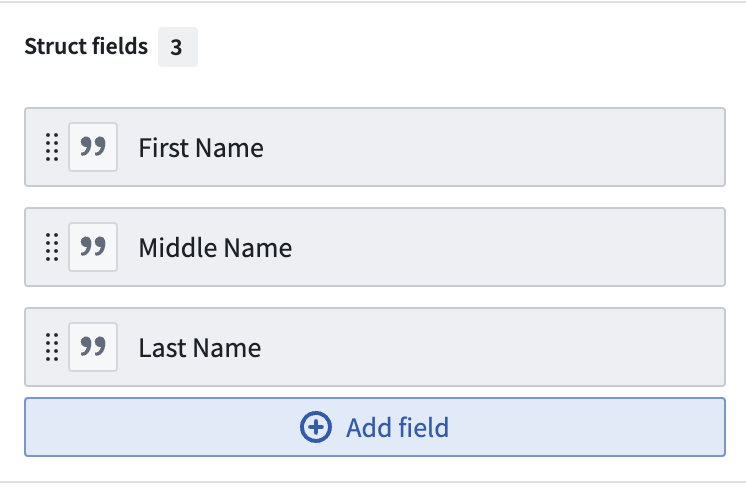The width and height of the screenshot is (746, 498).
Task: Click empty space inside the Middle Name row
Action: click(x=509, y=247)
